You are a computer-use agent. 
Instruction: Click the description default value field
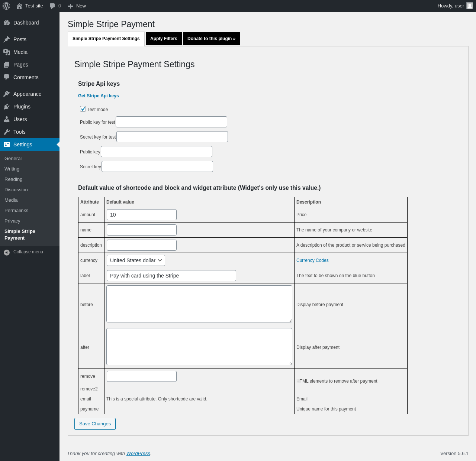pos(142,245)
